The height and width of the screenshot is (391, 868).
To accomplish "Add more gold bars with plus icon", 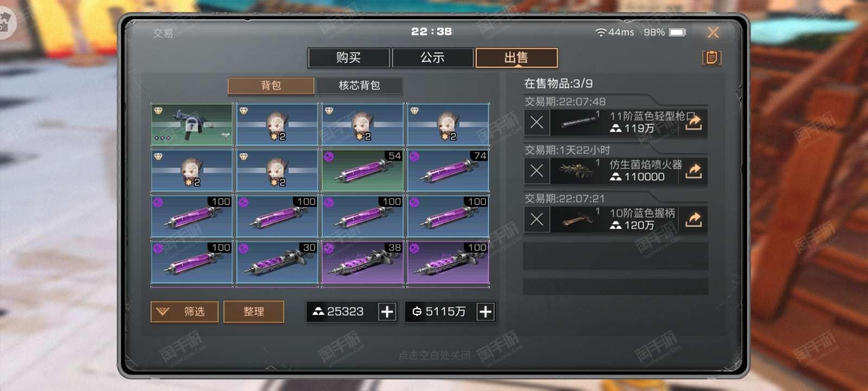I will 387,312.
